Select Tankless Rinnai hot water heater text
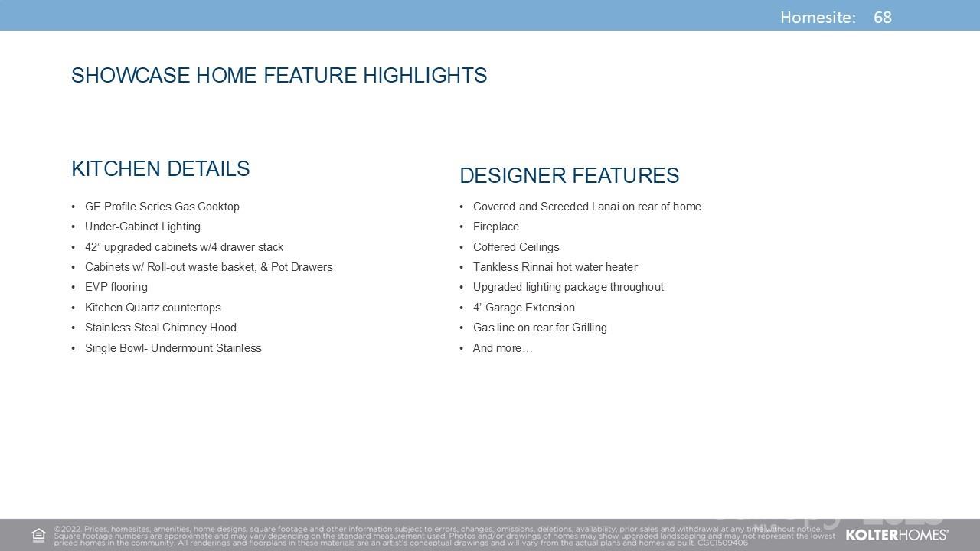 coord(555,267)
